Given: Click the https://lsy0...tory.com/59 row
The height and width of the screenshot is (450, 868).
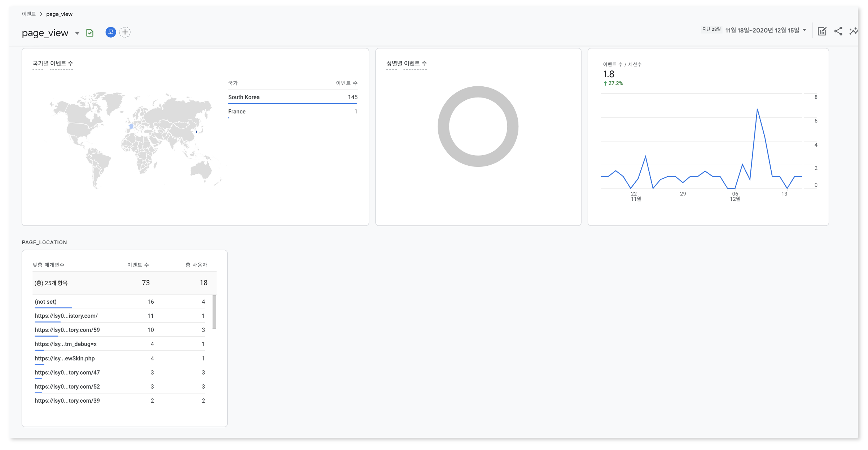Looking at the screenshot, I should click(x=67, y=330).
